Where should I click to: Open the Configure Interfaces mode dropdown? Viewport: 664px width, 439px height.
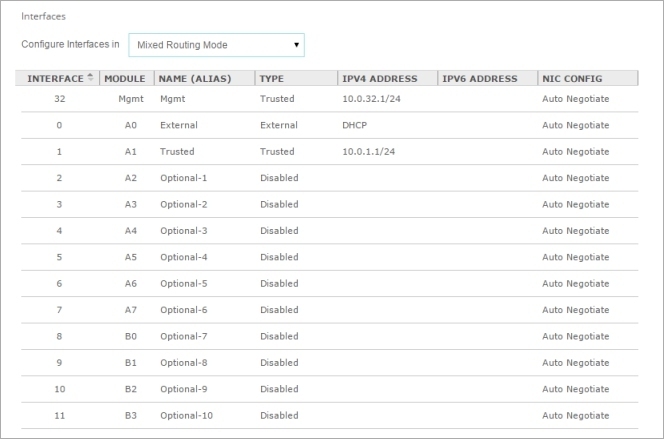tap(216, 45)
